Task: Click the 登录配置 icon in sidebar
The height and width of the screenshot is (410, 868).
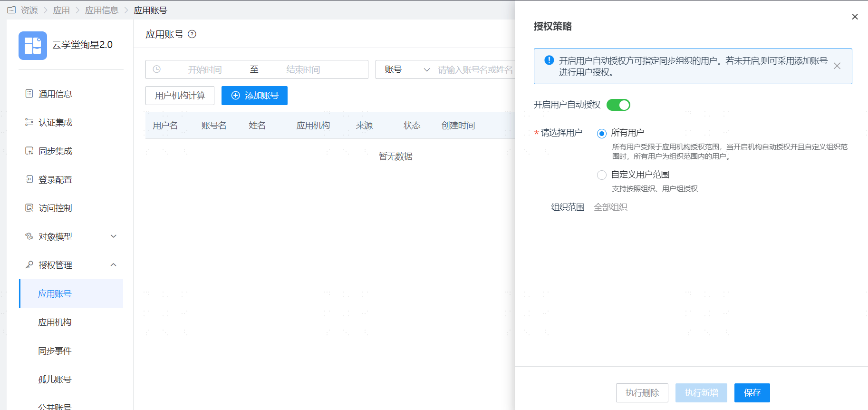Action: click(x=29, y=179)
